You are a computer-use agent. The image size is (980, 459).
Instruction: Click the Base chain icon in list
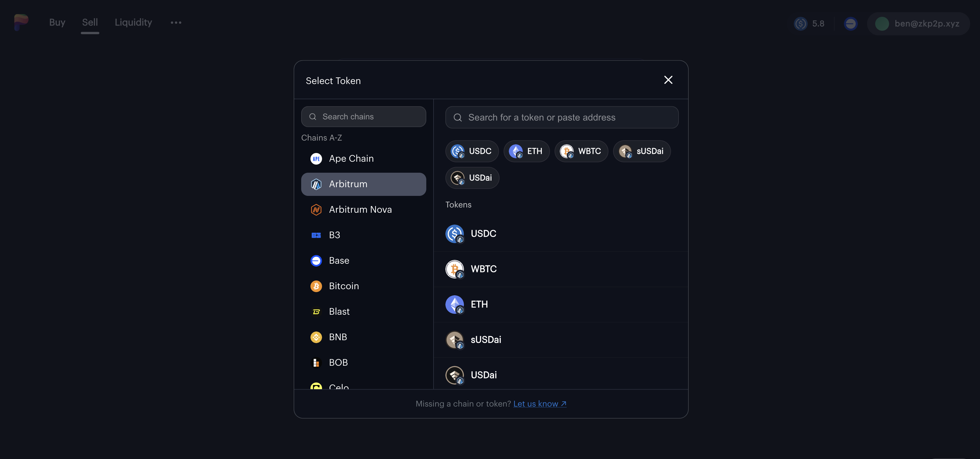pos(316,261)
